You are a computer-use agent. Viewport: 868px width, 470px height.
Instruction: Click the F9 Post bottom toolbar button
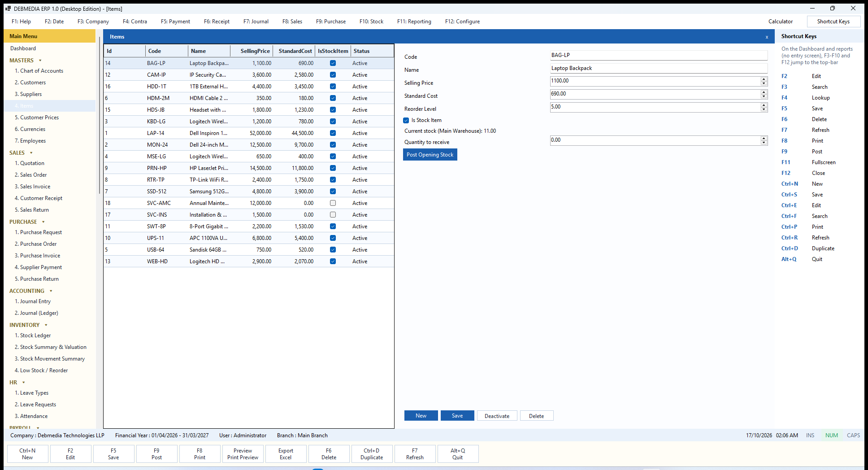click(x=156, y=454)
